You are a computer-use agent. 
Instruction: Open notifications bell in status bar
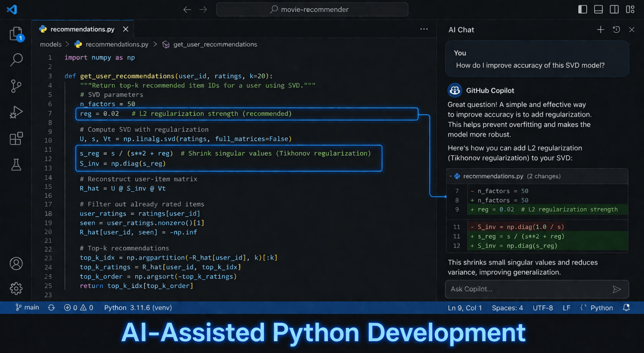(626, 307)
